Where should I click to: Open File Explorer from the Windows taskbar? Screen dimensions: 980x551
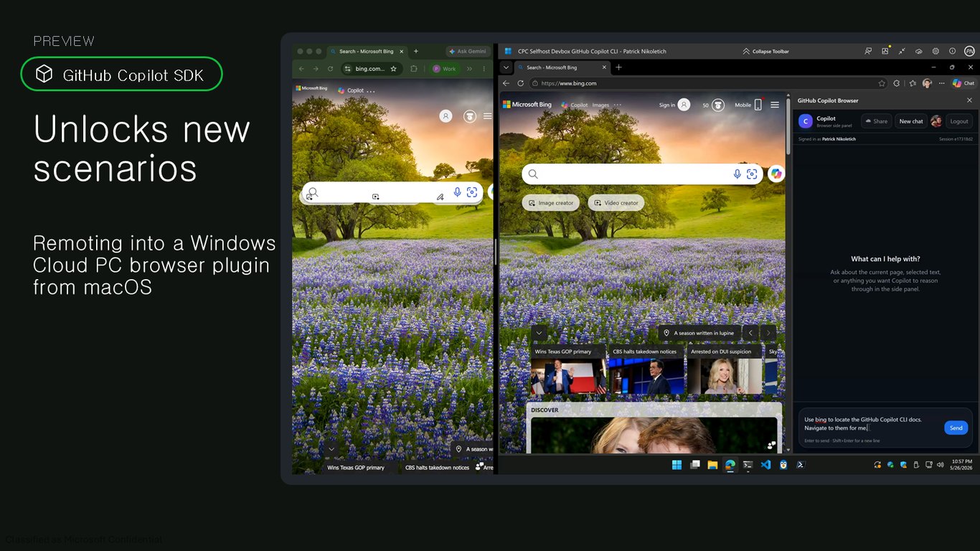click(x=712, y=464)
